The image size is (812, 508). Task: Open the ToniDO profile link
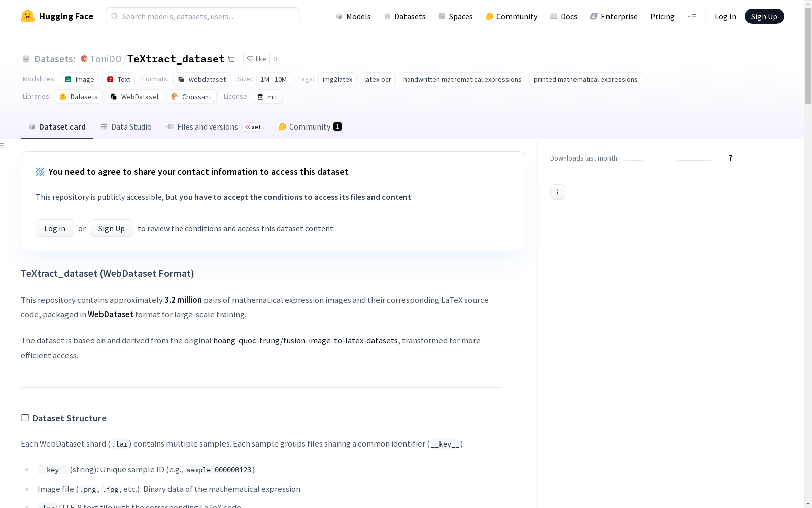pos(106,59)
